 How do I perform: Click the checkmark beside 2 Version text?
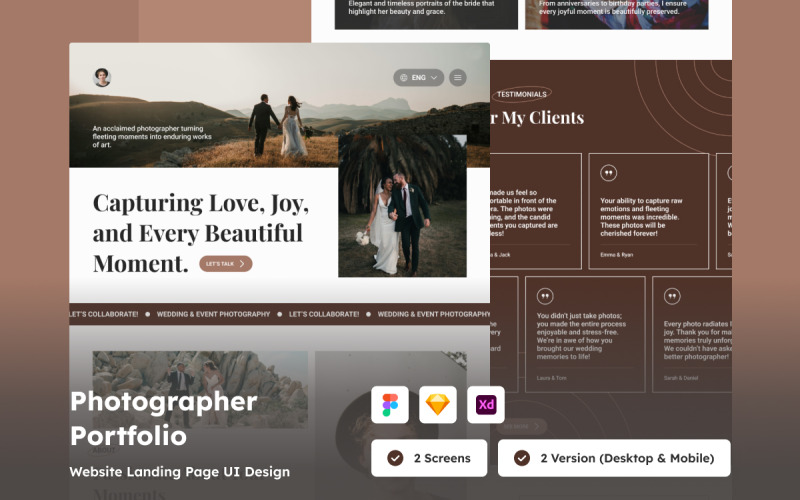521,458
